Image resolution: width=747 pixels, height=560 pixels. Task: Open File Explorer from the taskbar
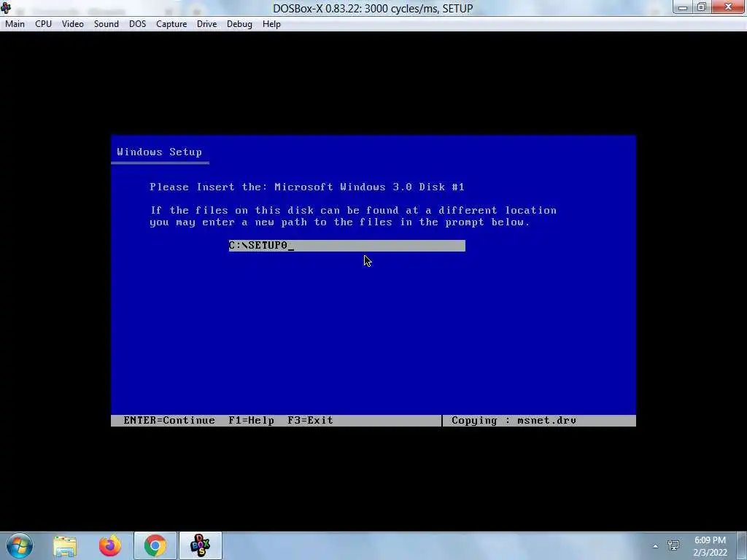65,545
